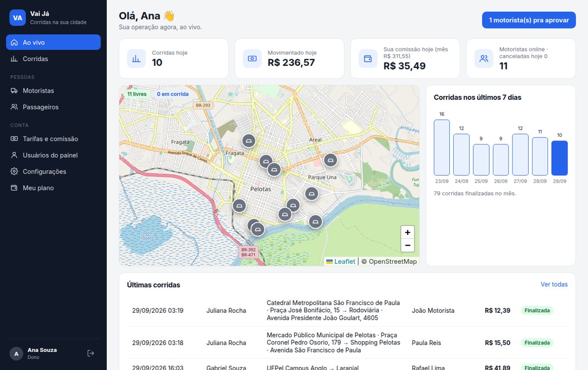Click R$ 35,49 commission value
Image resolution: width=588 pixels, height=370 pixels.
pos(404,66)
